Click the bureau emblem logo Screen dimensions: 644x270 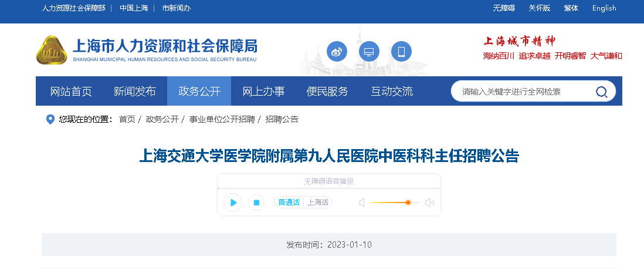[x=52, y=50]
